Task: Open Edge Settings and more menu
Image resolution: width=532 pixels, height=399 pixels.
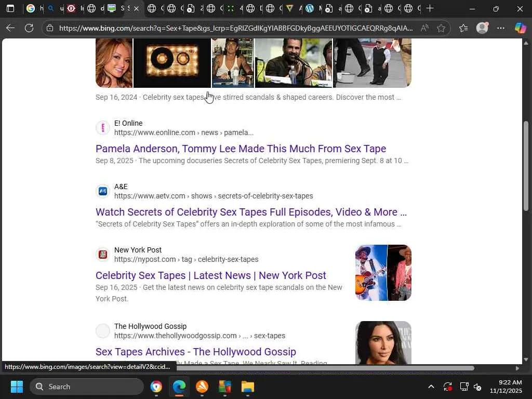Action: coord(501,28)
